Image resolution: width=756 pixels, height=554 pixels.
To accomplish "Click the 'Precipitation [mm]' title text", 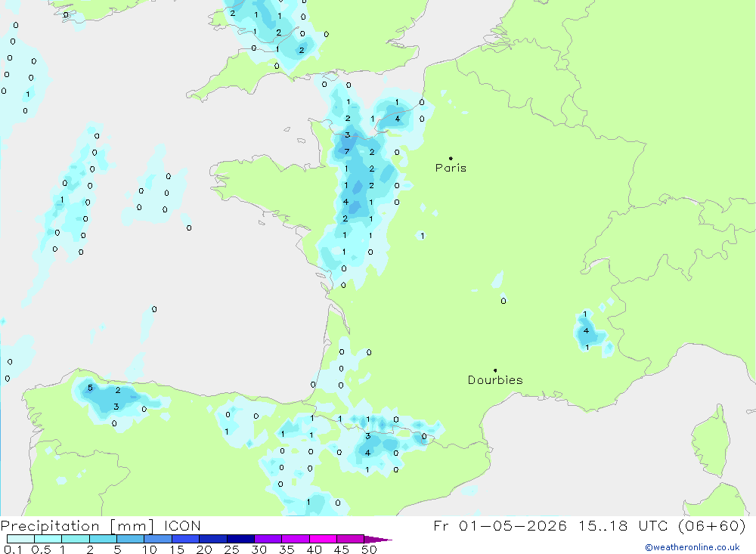I will coord(77,526).
